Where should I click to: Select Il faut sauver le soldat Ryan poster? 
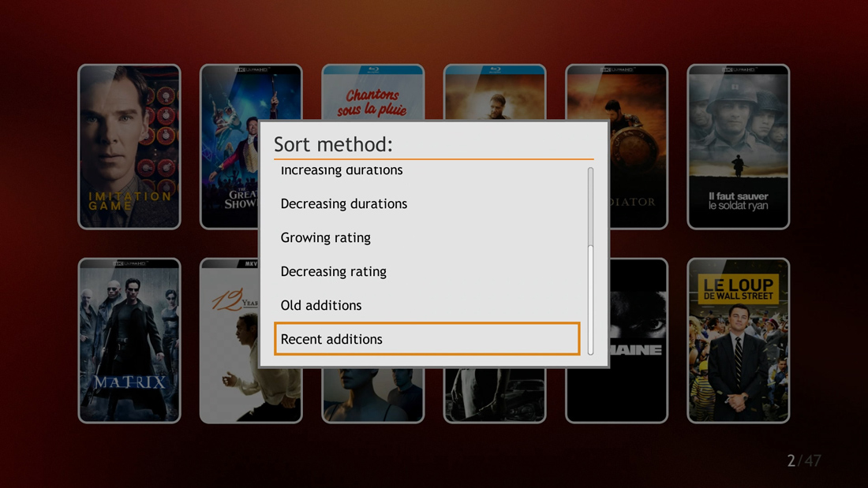pos(739,147)
